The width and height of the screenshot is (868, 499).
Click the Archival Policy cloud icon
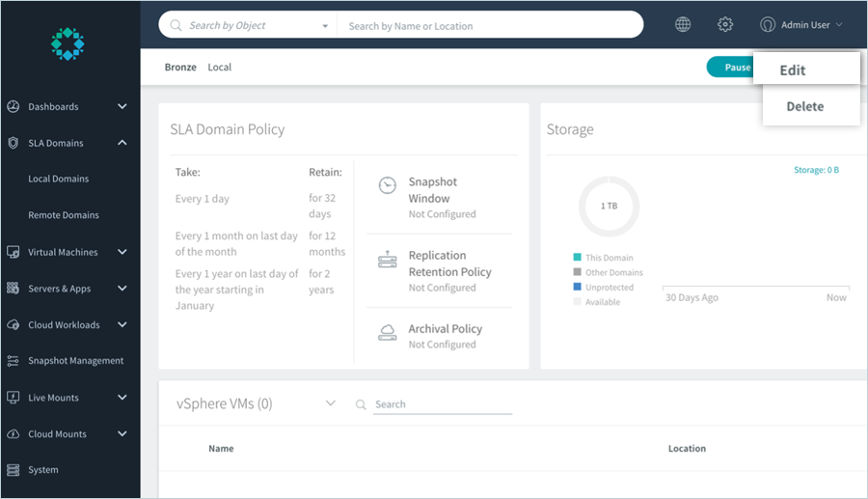388,332
